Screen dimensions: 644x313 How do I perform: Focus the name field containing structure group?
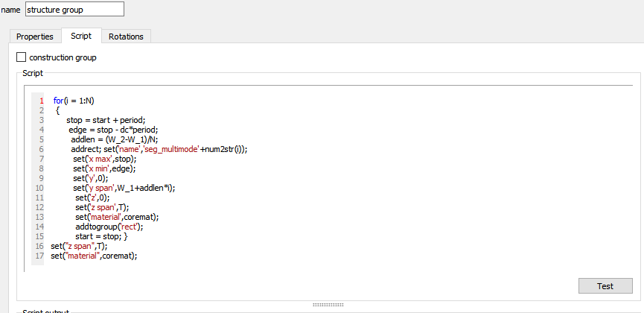coord(74,10)
